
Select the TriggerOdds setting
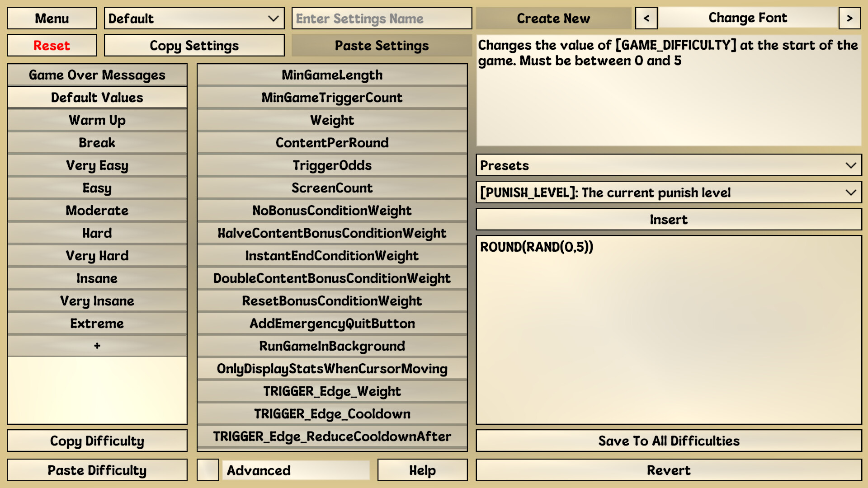tap(332, 165)
